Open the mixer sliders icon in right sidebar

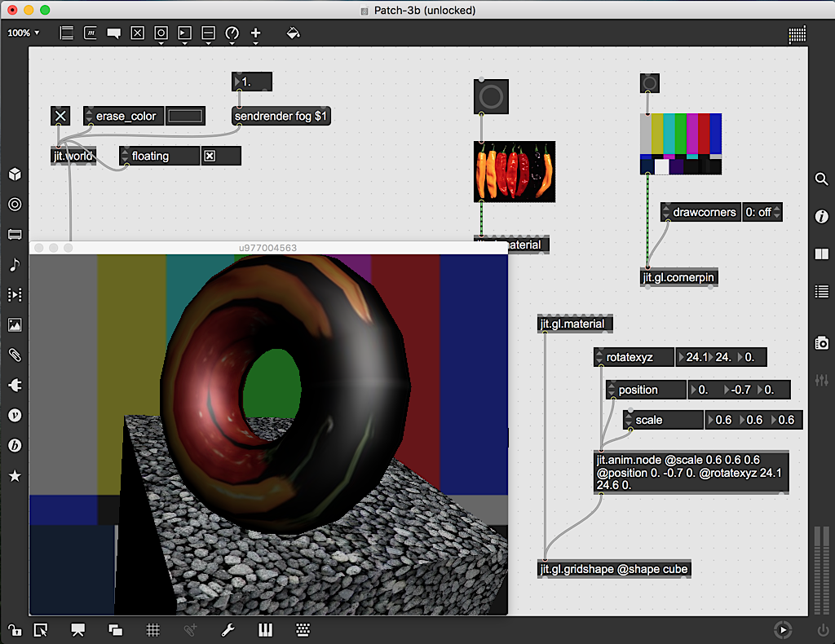coord(822,380)
